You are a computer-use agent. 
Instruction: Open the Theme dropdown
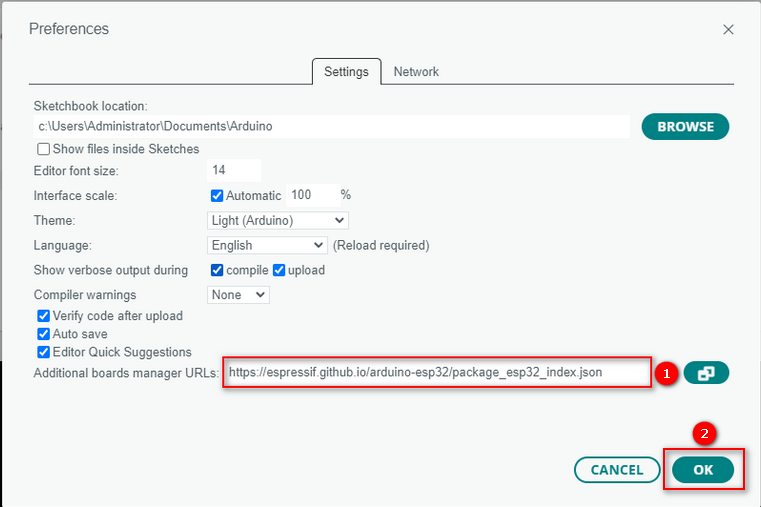click(278, 221)
